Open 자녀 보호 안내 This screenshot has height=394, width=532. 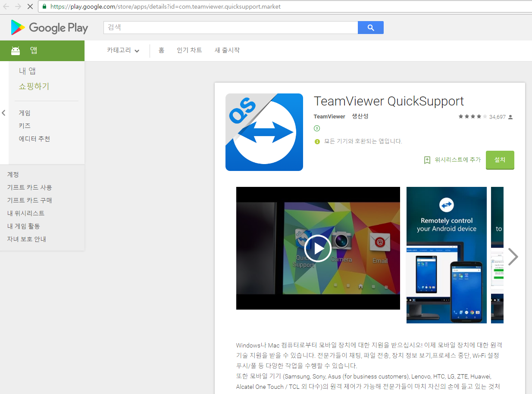click(26, 239)
